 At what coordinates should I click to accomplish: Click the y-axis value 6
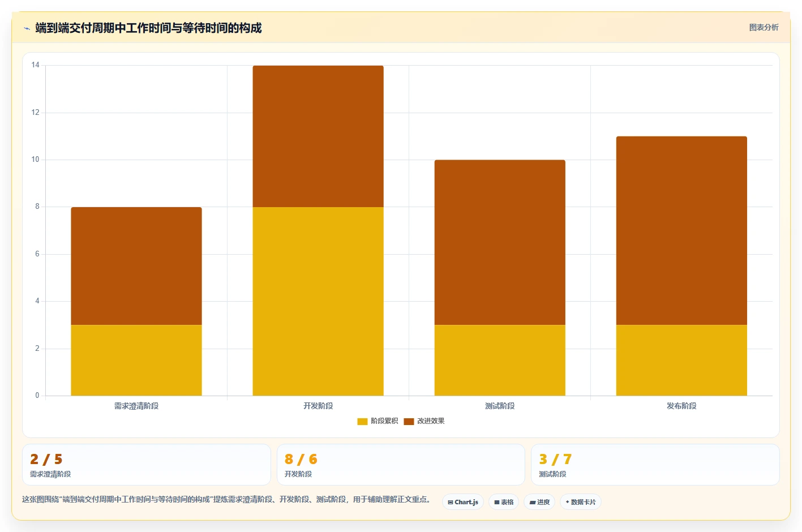pyautogui.click(x=37, y=254)
